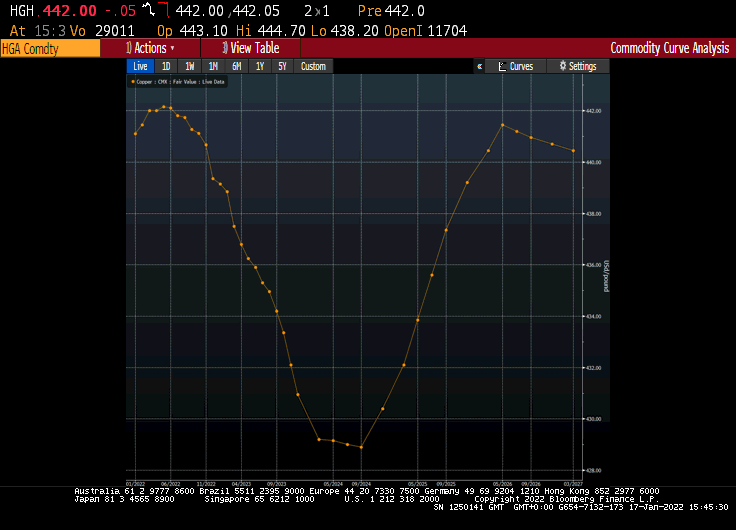Viewport: 736px width, 530px height.
Task: Click the last curve data point
Action: coord(573,151)
